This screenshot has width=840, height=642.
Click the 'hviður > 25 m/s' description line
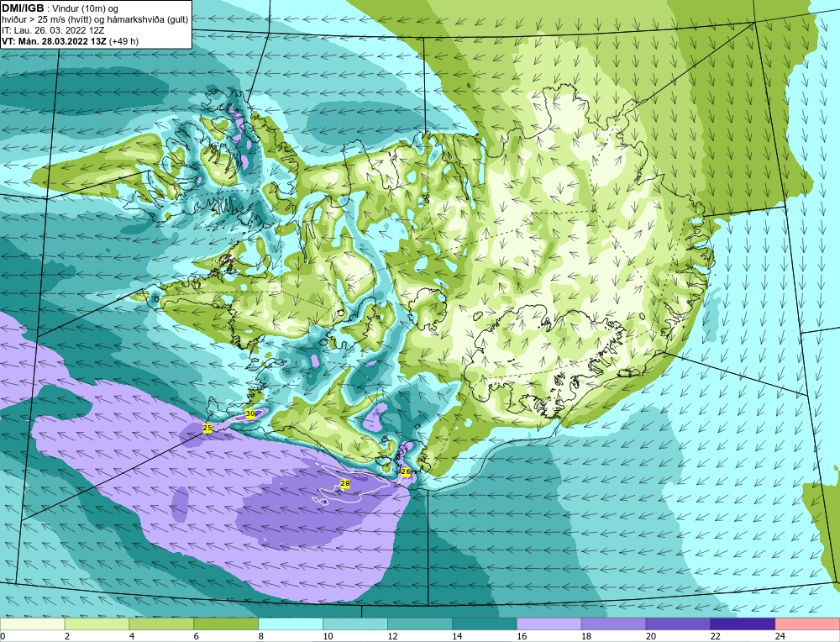point(95,20)
